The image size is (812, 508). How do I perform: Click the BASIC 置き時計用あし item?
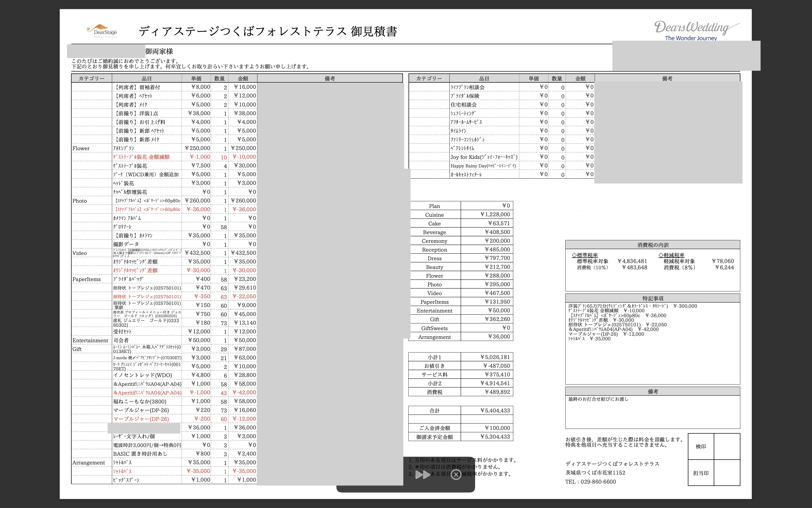tap(140, 454)
